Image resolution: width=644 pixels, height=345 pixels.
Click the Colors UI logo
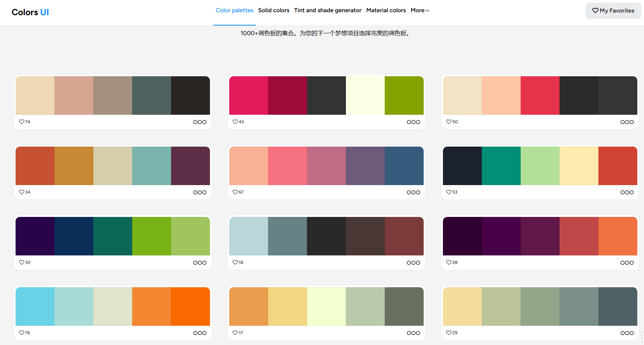(x=30, y=12)
